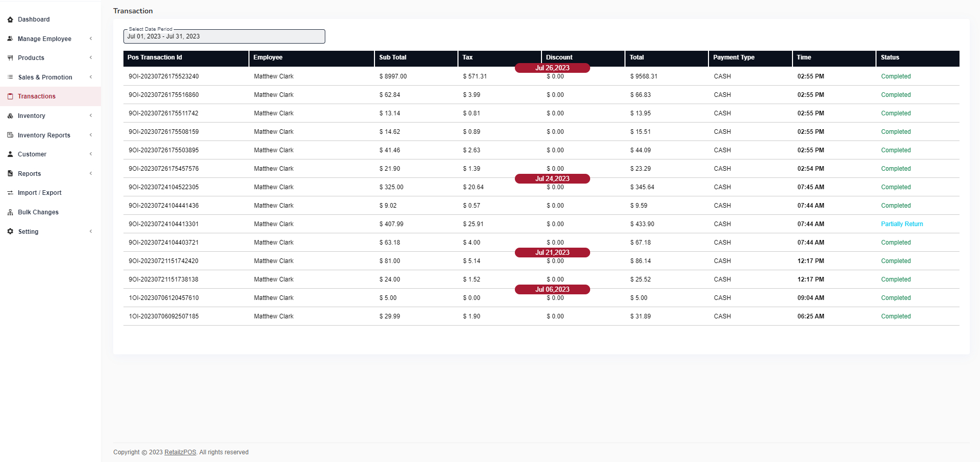
Task: Click the Customer user icon
Action: click(x=10, y=154)
